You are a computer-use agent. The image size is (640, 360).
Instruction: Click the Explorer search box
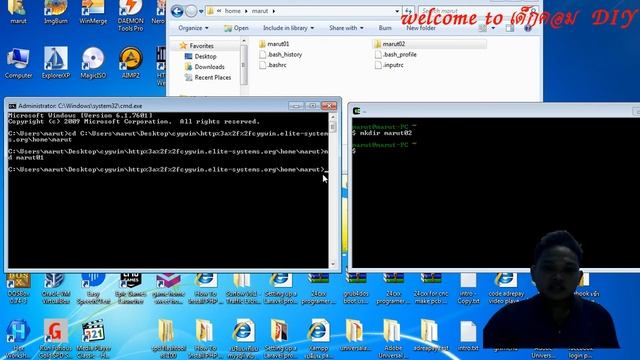tap(478, 11)
